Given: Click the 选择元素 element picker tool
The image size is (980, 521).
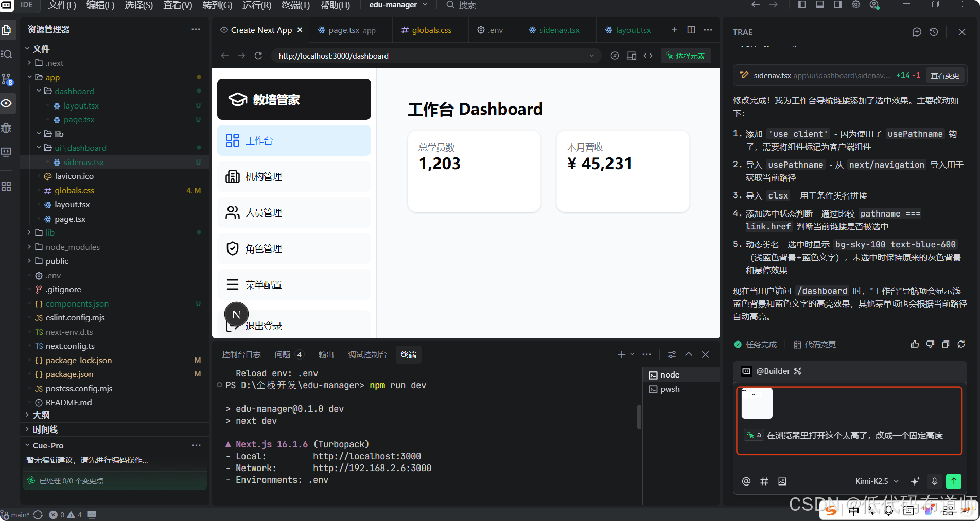Looking at the screenshot, I should pos(686,56).
